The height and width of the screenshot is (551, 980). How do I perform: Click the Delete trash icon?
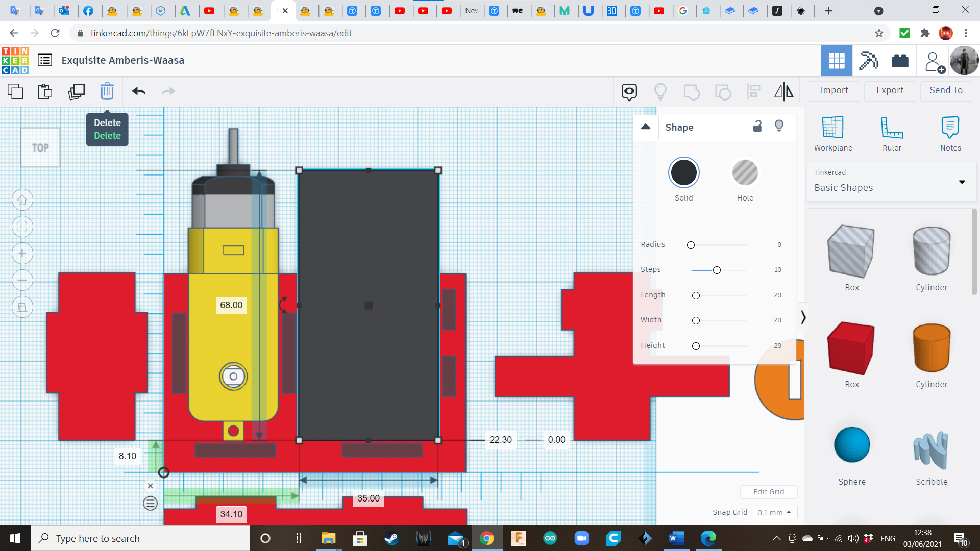pyautogui.click(x=107, y=91)
